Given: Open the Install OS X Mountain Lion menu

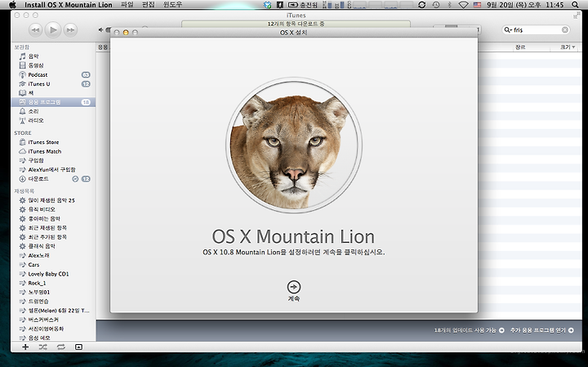Looking at the screenshot, I should (x=69, y=5).
